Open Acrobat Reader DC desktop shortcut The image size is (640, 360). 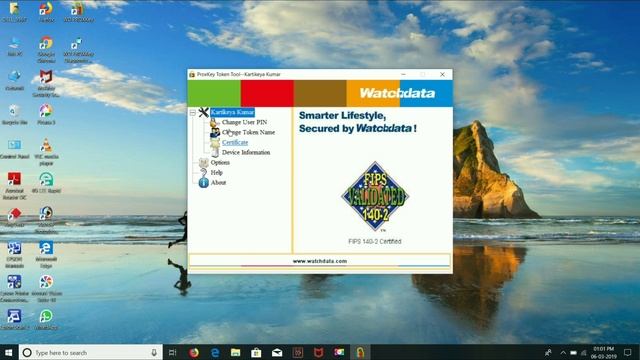[x=15, y=186]
